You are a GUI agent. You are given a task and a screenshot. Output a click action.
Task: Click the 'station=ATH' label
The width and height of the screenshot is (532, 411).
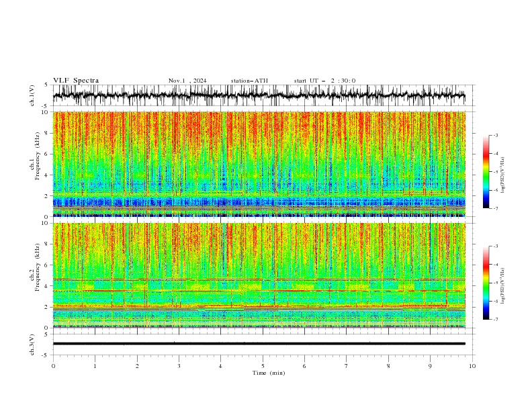tap(249, 81)
